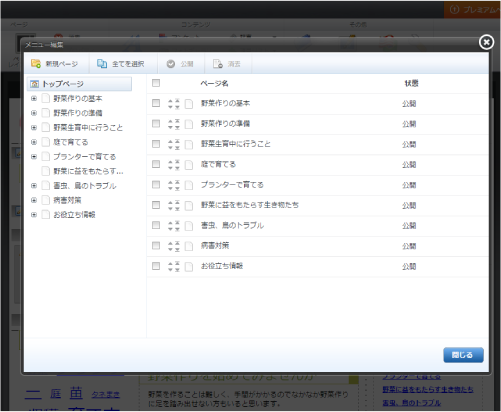
Task: Click the page icon next to 病害対策 row
Action: click(x=189, y=246)
